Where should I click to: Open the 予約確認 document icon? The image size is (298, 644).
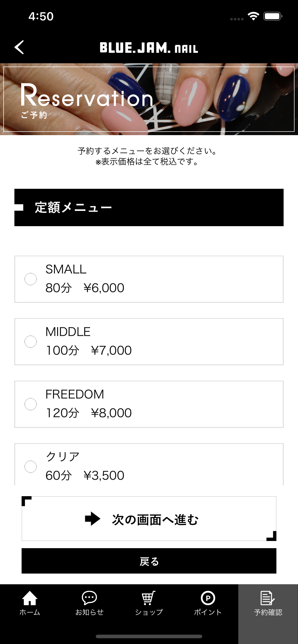click(x=268, y=598)
